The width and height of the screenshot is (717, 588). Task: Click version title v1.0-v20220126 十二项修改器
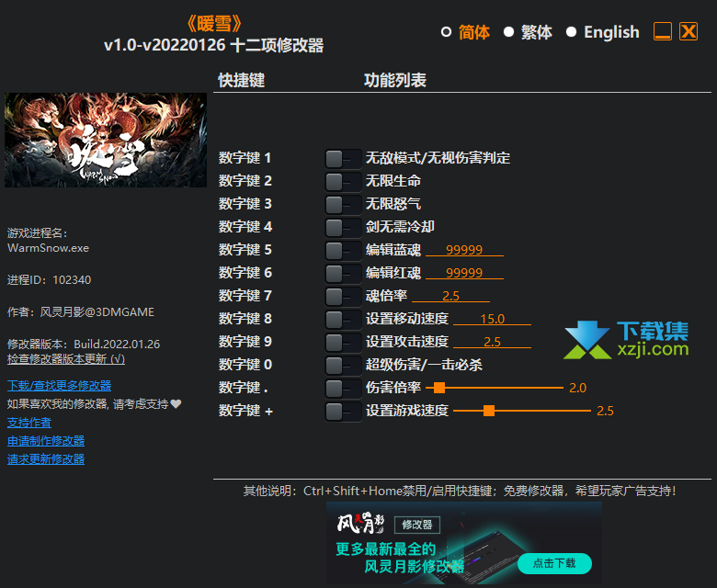[213, 46]
